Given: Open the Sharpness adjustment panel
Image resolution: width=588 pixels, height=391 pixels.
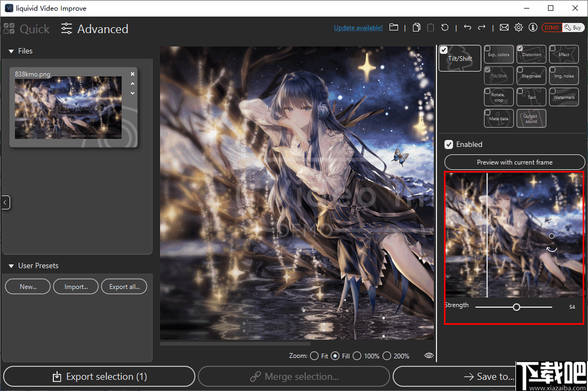Looking at the screenshot, I should [x=531, y=75].
